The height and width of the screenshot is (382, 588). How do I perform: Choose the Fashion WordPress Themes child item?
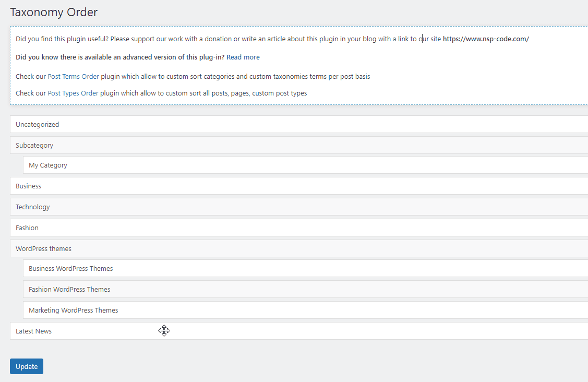point(69,289)
